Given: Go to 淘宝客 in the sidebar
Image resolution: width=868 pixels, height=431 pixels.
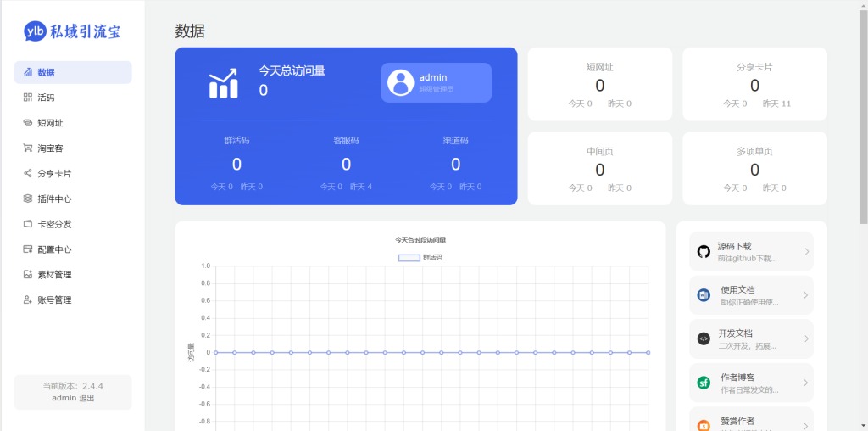Looking at the screenshot, I should [x=49, y=148].
